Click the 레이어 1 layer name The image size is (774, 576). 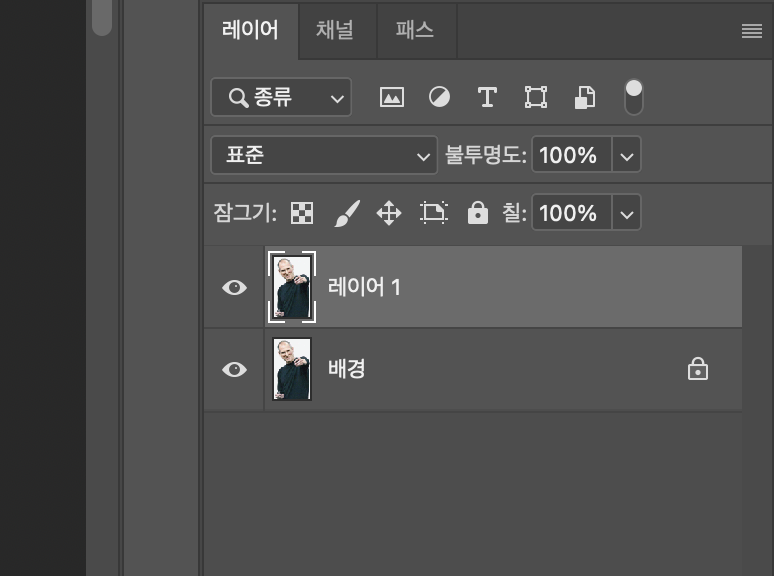tap(364, 287)
